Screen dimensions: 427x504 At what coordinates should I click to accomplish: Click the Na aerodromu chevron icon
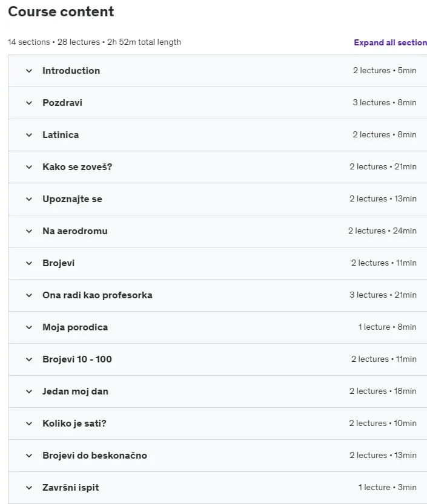click(x=29, y=231)
